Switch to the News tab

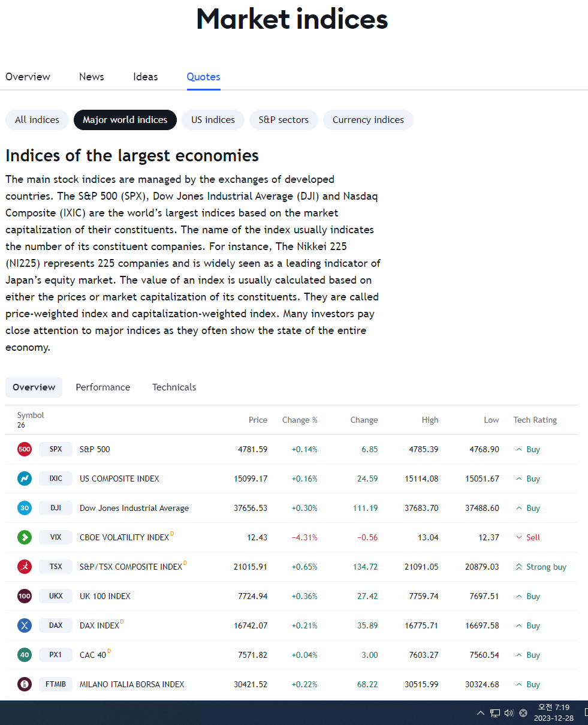click(x=92, y=77)
